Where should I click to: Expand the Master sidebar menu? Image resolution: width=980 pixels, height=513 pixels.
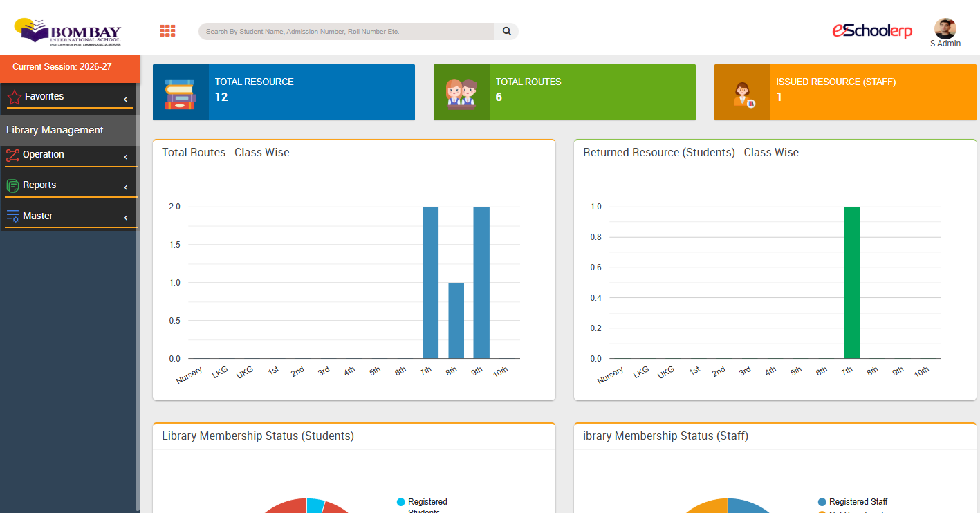(71, 216)
